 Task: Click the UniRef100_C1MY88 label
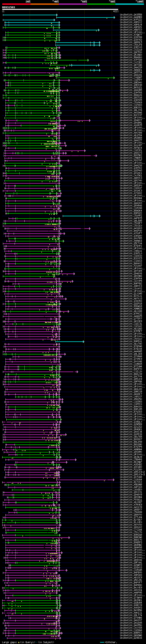[x=131, y=208]
